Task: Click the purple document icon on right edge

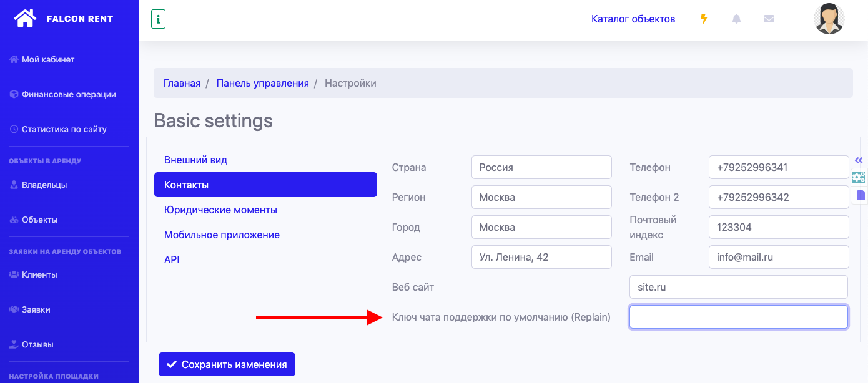Action: [x=861, y=195]
